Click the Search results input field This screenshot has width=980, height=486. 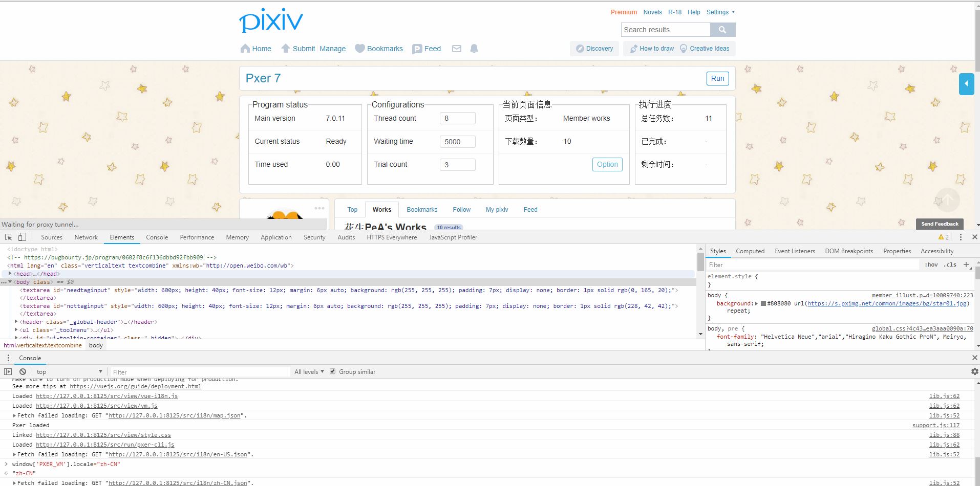coord(666,30)
